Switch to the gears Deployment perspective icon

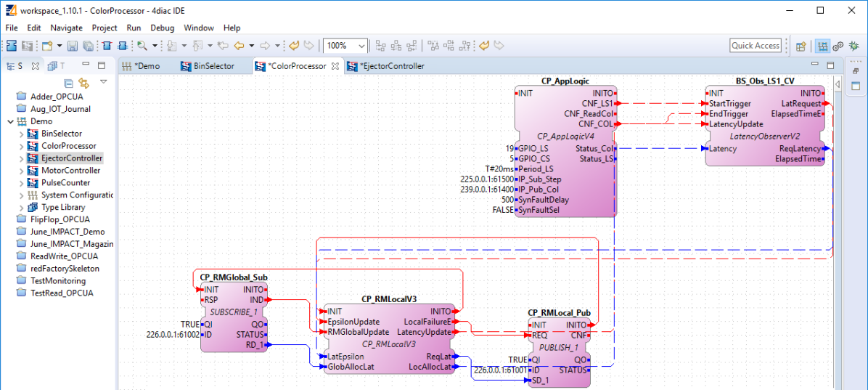838,46
